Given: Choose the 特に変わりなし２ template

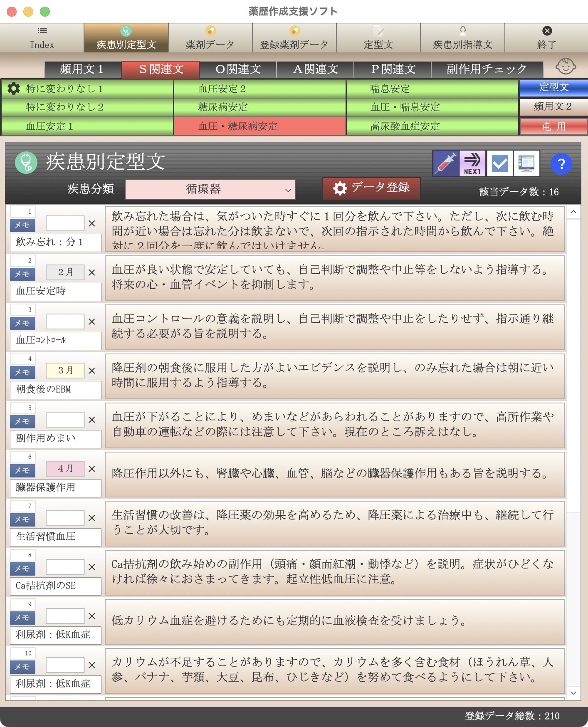Looking at the screenshot, I should 87,107.
